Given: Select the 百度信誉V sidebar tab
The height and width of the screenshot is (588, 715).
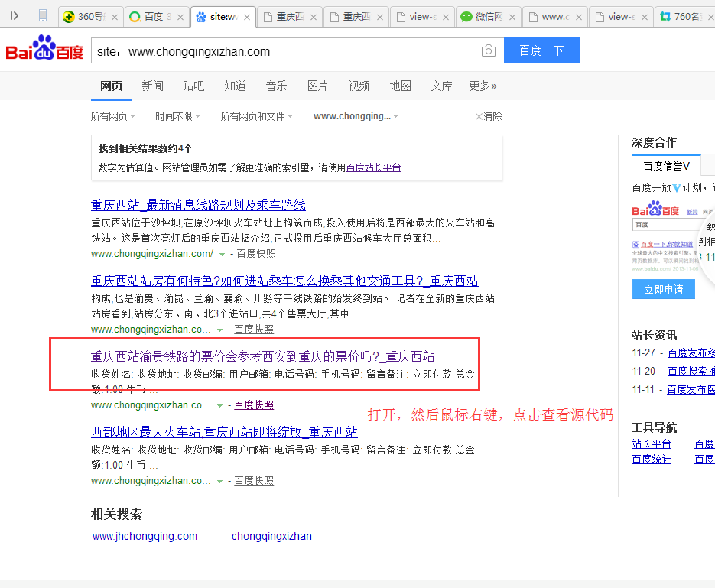Looking at the screenshot, I should (666, 166).
